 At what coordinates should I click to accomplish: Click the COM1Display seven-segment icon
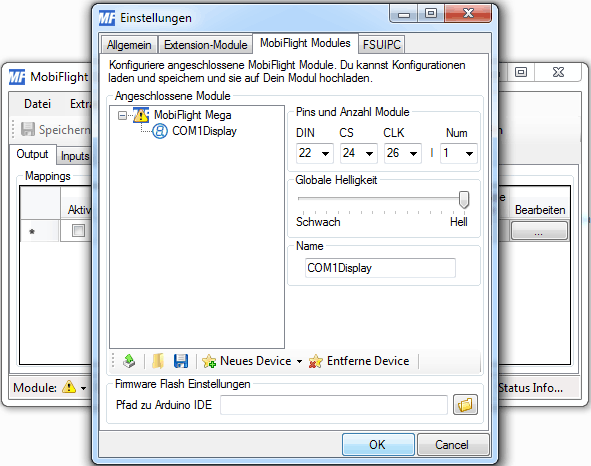[159, 131]
